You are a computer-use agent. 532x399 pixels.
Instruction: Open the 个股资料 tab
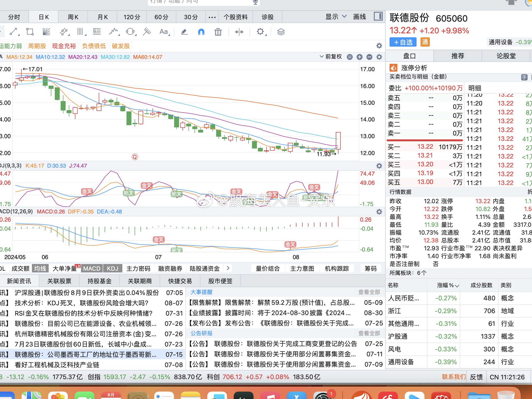pyautogui.click(x=236, y=17)
